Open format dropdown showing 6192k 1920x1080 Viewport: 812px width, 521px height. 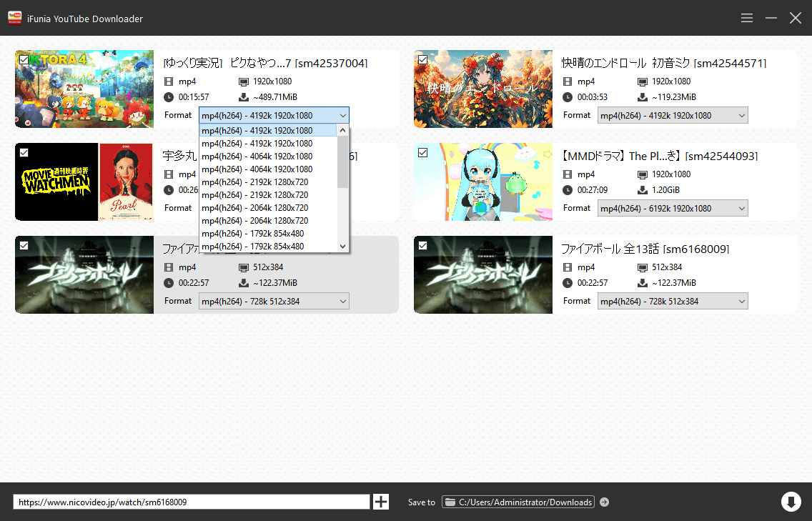[x=672, y=209]
